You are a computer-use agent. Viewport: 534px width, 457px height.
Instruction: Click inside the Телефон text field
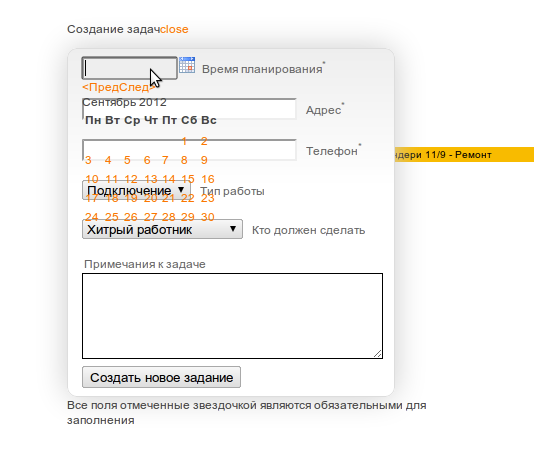(189, 150)
